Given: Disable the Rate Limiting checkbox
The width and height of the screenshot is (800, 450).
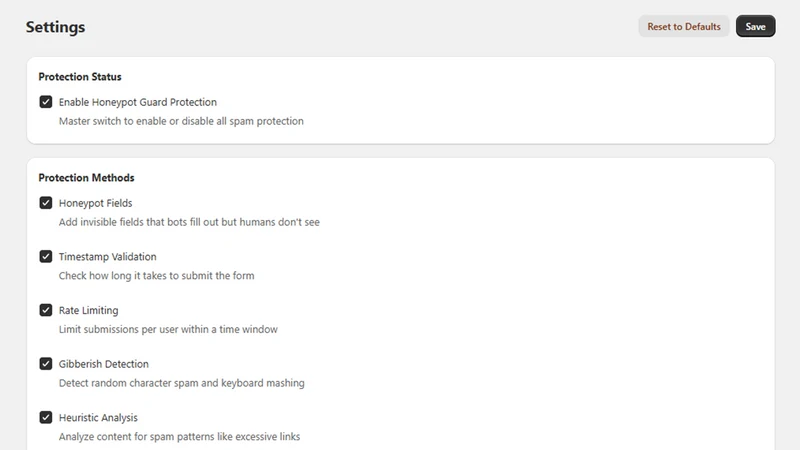Looking at the screenshot, I should [x=46, y=310].
